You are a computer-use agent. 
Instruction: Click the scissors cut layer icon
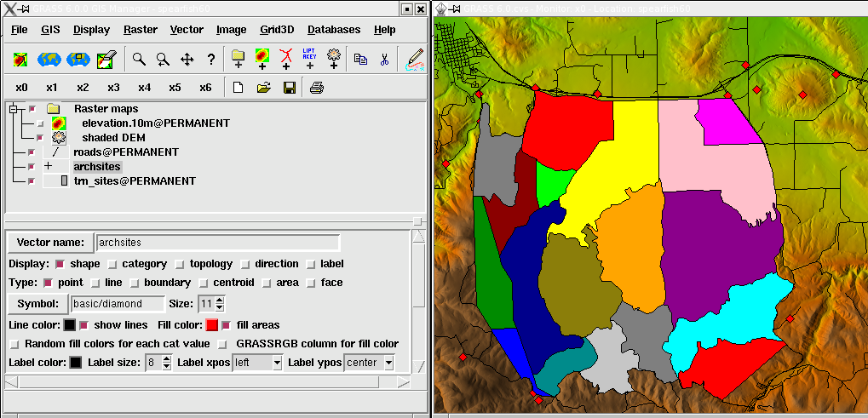coord(384,60)
